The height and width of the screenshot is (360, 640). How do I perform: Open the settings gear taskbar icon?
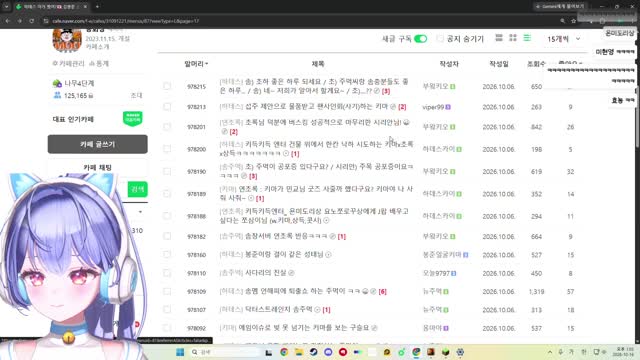pyautogui.click(x=460, y=352)
